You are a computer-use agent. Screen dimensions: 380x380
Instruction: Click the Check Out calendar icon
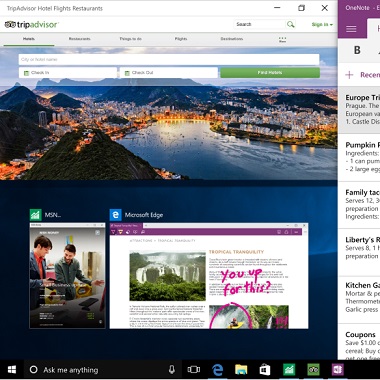(x=127, y=73)
